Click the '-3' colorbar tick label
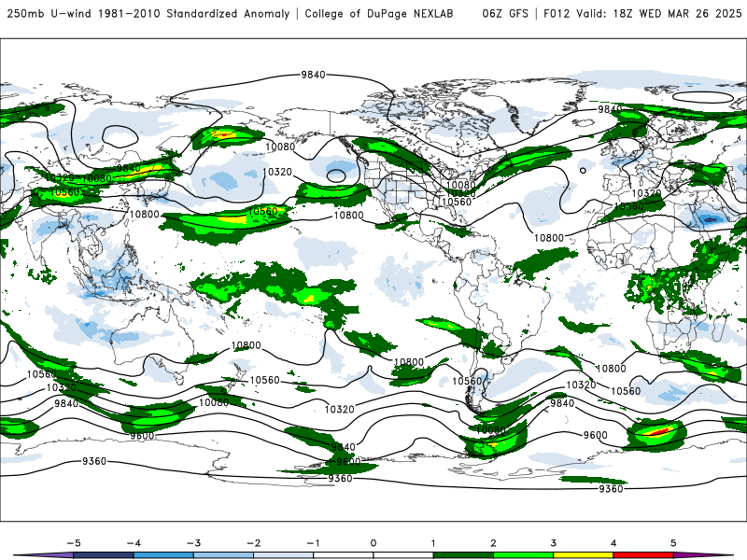 pyautogui.click(x=193, y=543)
